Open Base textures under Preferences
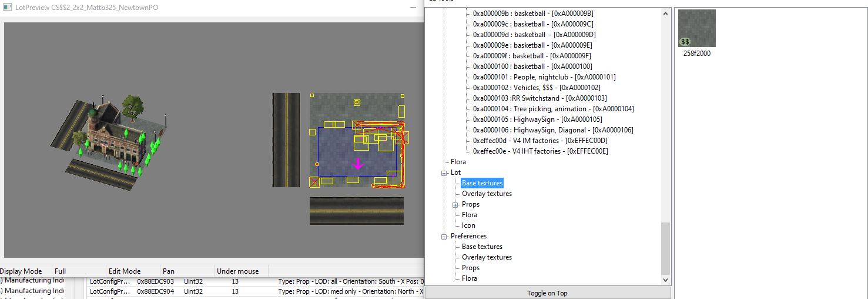Image resolution: width=868 pixels, height=299 pixels. pos(482,247)
